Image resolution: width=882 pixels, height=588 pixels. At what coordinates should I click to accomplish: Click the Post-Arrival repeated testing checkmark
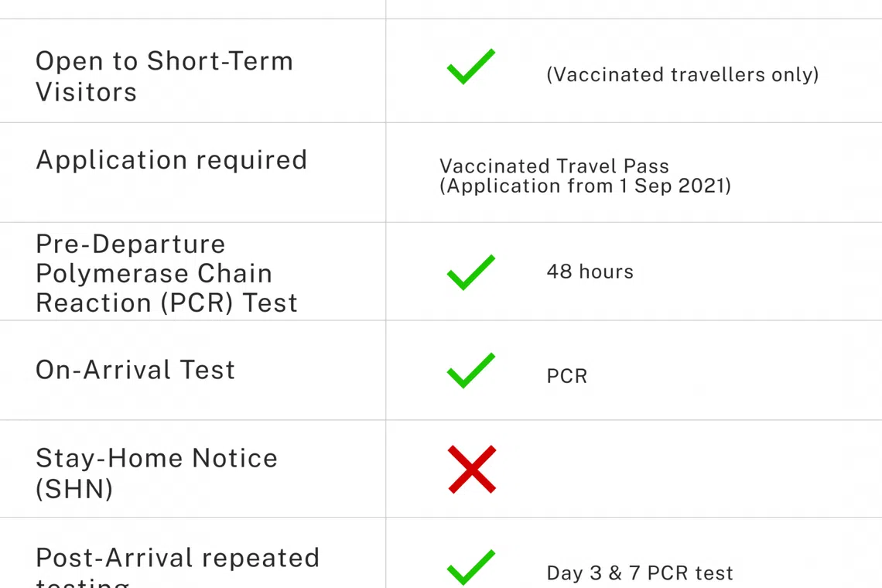tap(470, 567)
